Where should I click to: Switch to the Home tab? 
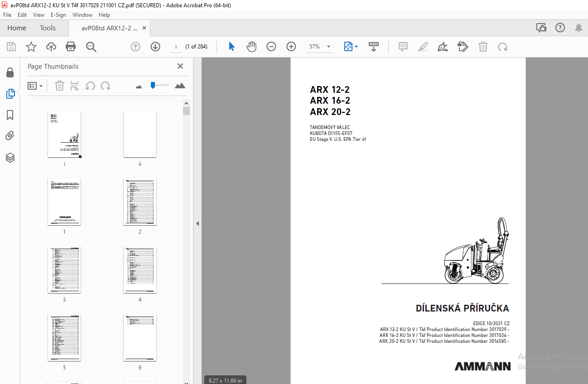pyautogui.click(x=17, y=28)
